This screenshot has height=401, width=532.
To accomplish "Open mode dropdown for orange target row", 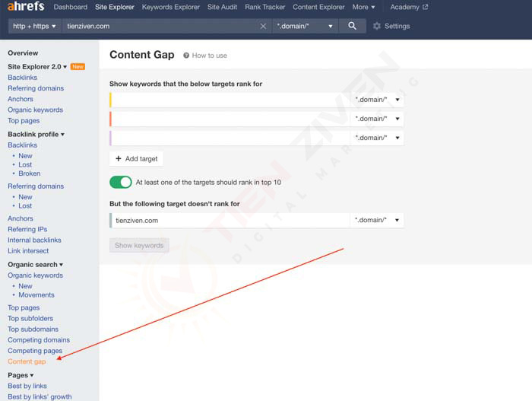I will point(377,119).
